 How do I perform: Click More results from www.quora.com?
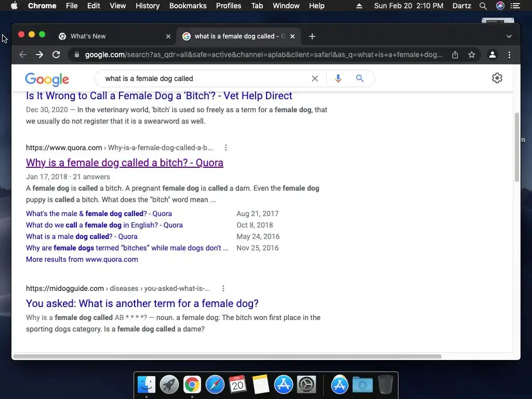pos(82,259)
